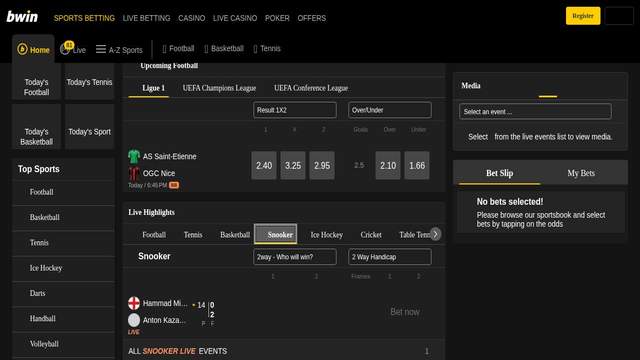Click the England flag for Hammad Mi...

pyautogui.click(x=134, y=303)
